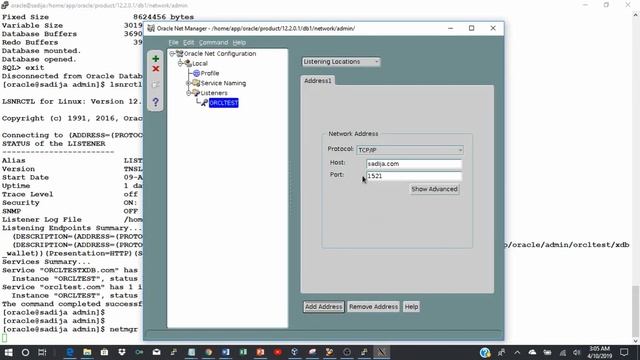Open Task View on the taskbar
Image resolution: width=640 pixels, height=360 pixels.
(42, 352)
